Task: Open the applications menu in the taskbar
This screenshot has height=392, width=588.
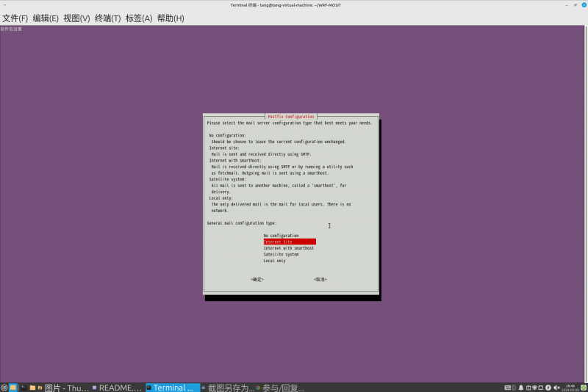Action: tap(4, 387)
